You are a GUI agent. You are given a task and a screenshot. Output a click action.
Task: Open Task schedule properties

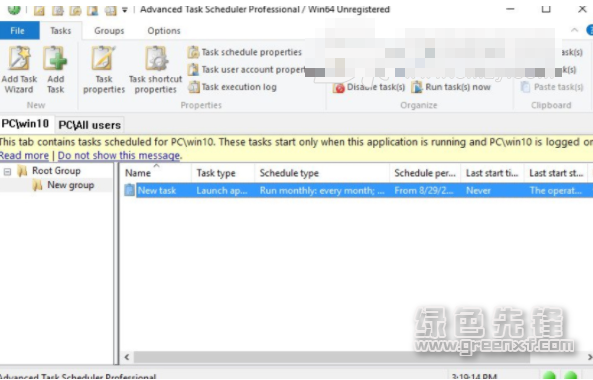tap(245, 52)
